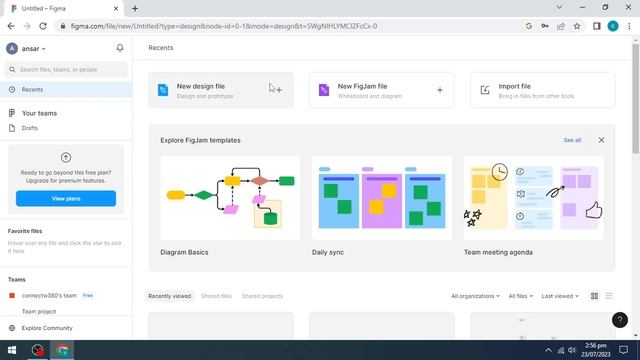Close the Explore FigJam templates banner
Viewport: 640px width, 360px height.
(601, 140)
